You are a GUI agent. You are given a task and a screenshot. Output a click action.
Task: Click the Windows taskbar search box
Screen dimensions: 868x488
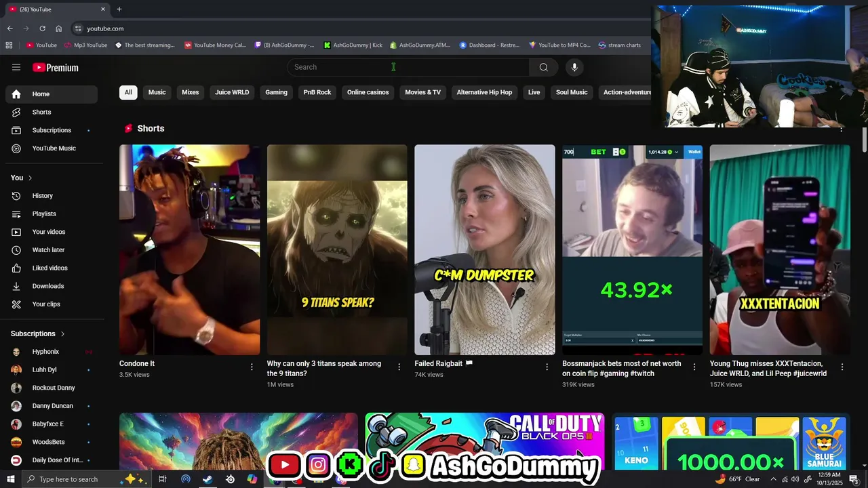(87, 479)
